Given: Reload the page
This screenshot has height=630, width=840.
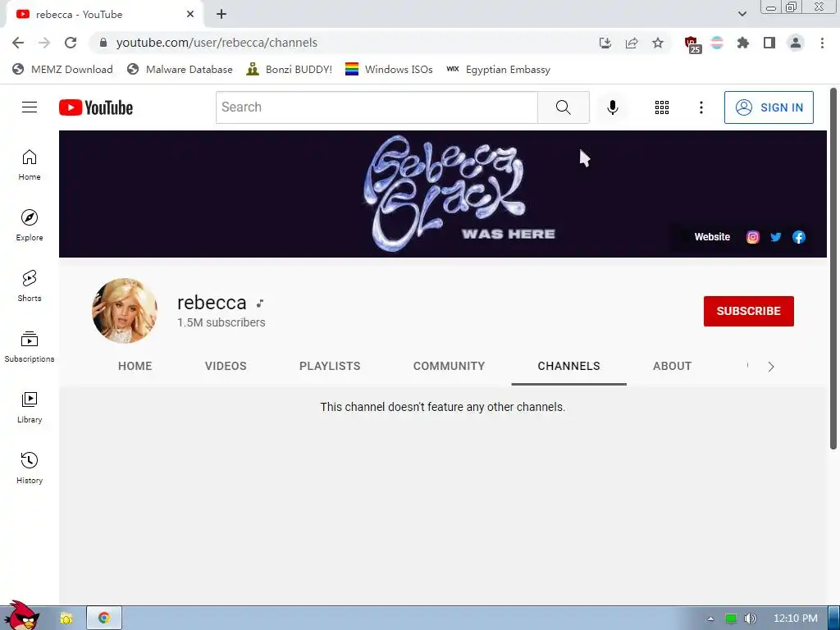Looking at the screenshot, I should pos(71,43).
